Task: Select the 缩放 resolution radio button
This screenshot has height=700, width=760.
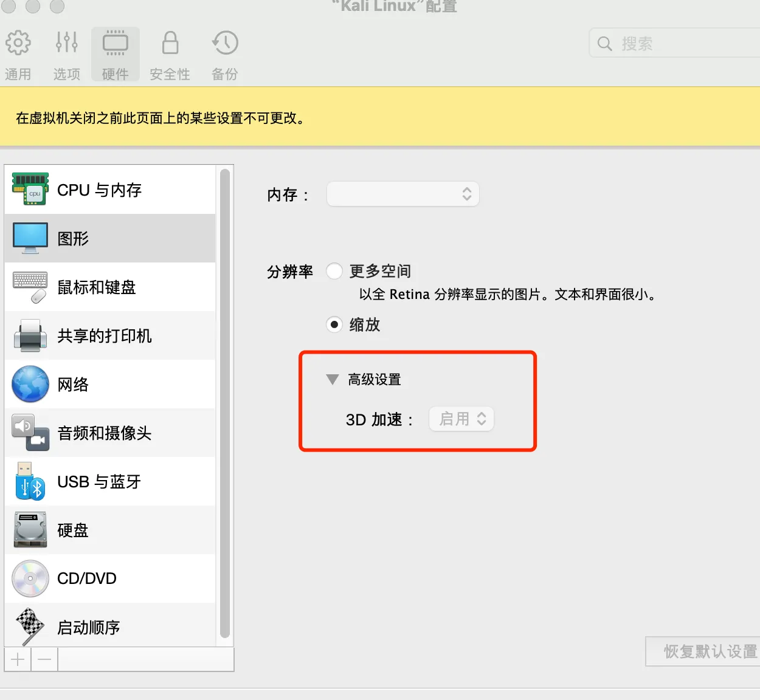Action: coord(334,324)
